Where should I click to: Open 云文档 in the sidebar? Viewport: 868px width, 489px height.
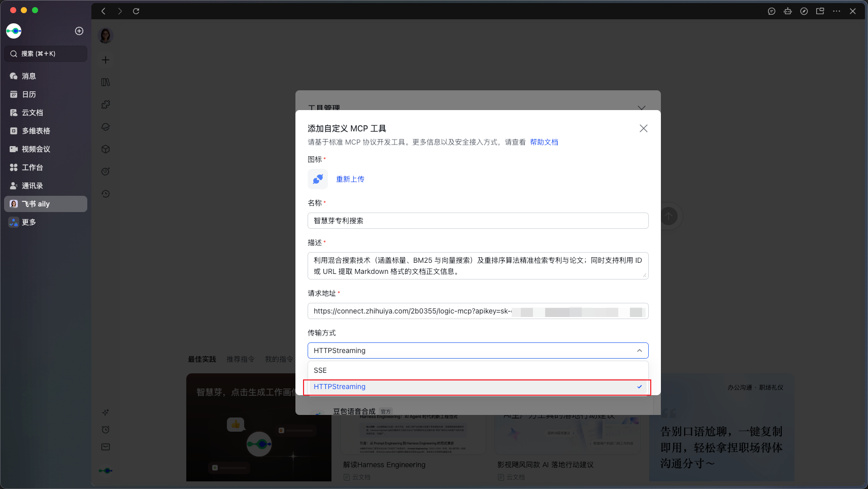point(46,113)
